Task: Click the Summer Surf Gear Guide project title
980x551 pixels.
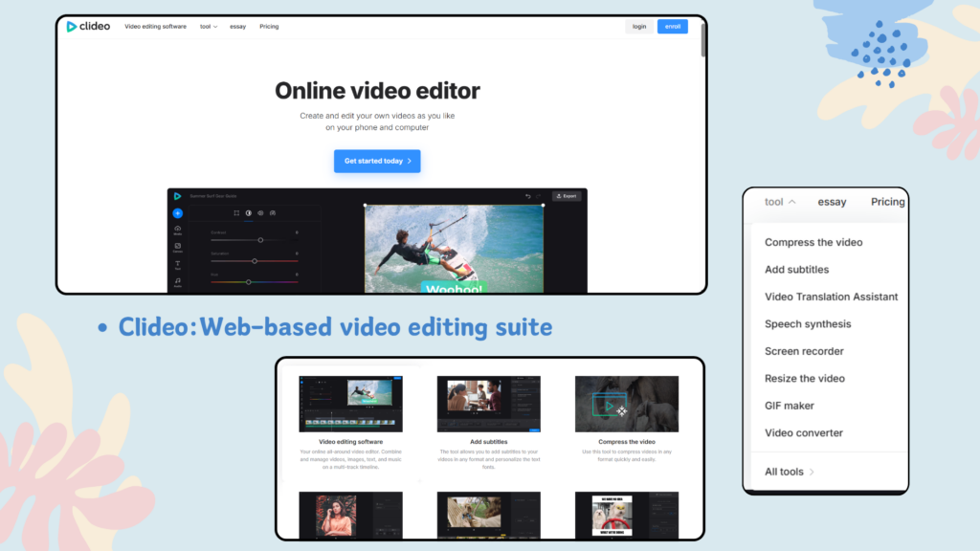Action: pos(213,196)
